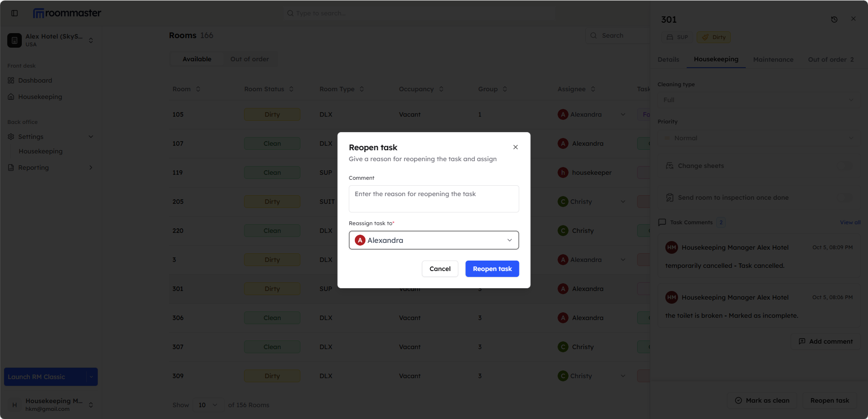Open the Cleaning type dropdown showing Full
The image size is (868, 419).
click(758, 99)
